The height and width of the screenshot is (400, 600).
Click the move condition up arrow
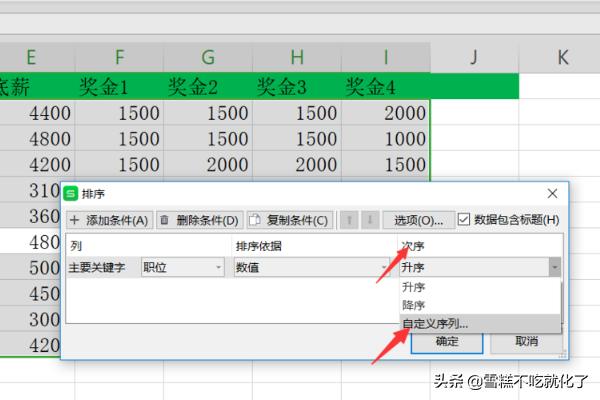tap(349, 219)
